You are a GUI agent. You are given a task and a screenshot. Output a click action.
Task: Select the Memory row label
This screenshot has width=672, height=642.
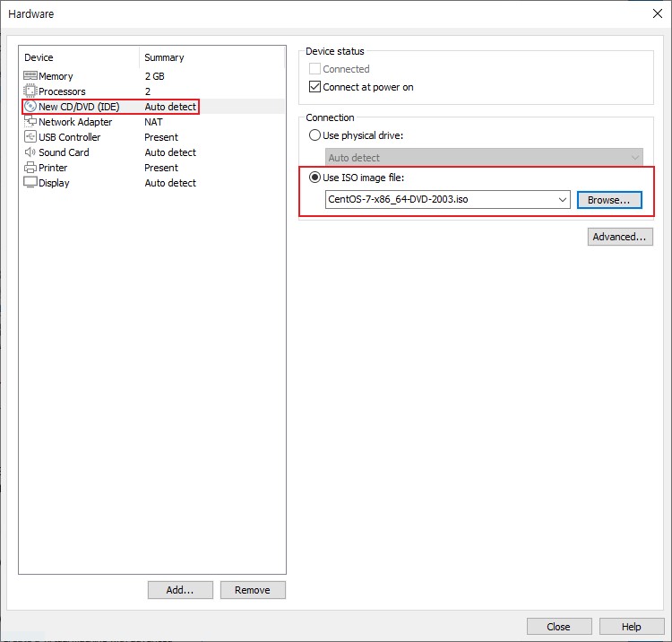(x=56, y=76)
